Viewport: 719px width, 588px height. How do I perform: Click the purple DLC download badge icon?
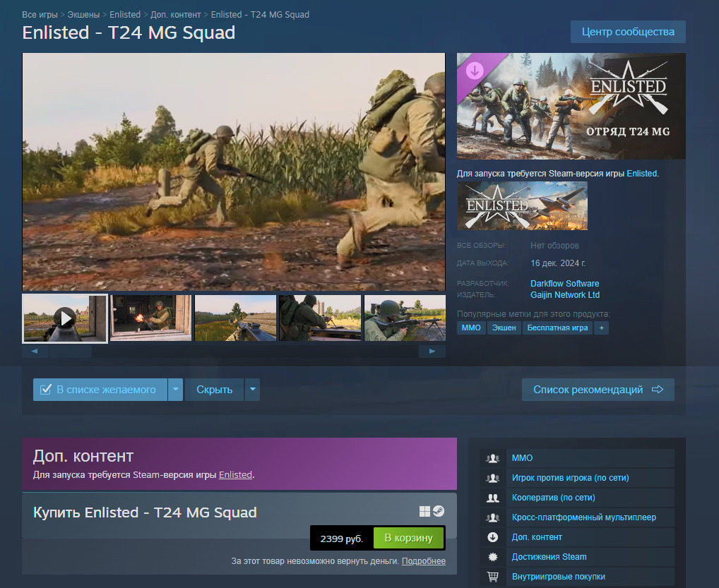[475, 71]
